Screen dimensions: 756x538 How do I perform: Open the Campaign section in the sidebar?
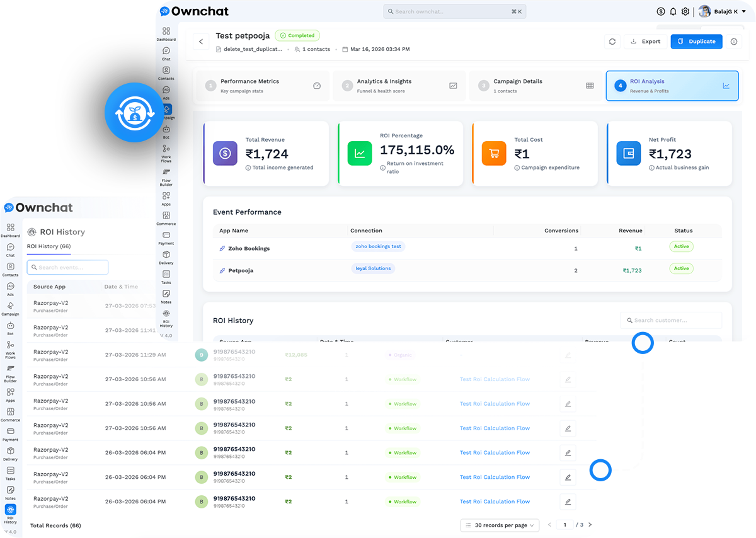click(x=166, y=110)
